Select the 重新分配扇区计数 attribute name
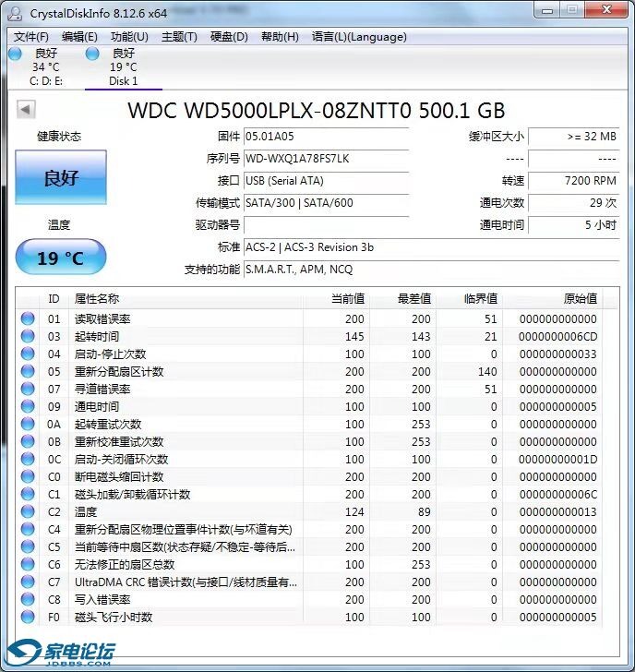Image resolution: width=635 pixels, height=672 pixels. coord(119,372)
